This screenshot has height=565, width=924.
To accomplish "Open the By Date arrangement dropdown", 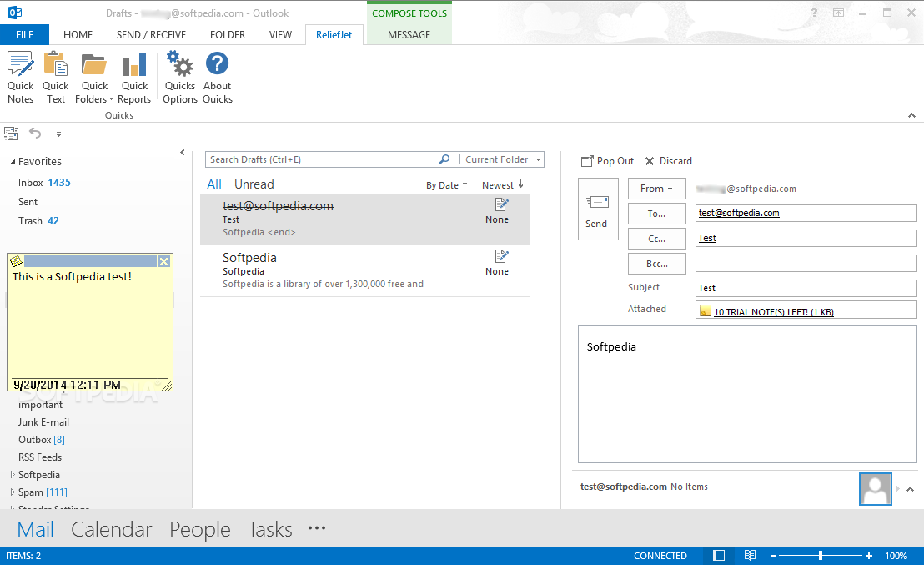I will [447, 185].
